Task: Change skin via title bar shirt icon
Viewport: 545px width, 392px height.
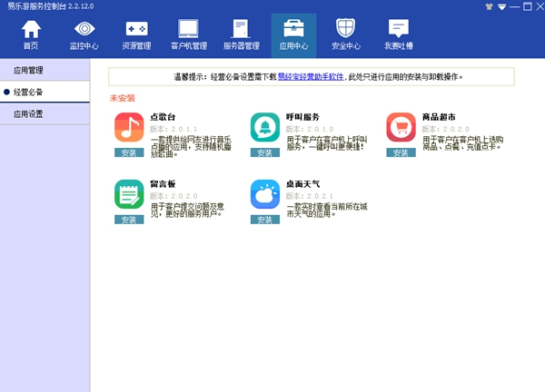Action: 490,6
